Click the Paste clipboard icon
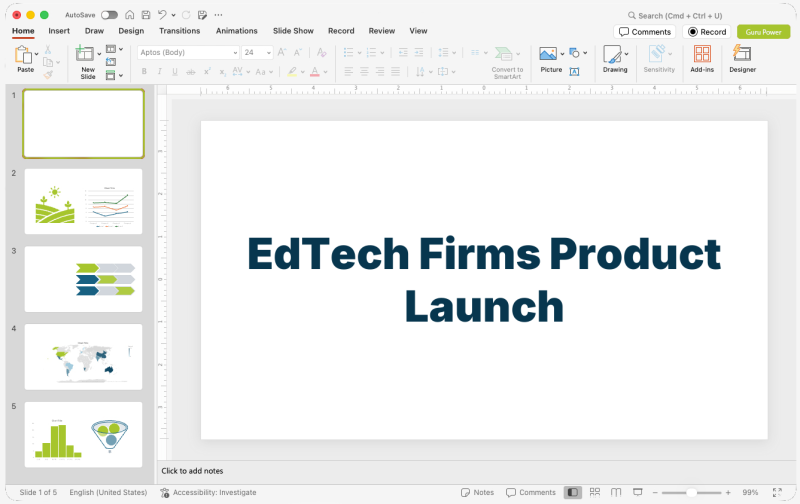Image resolution: width=800 pixels, height=504 pixels. 23,55
